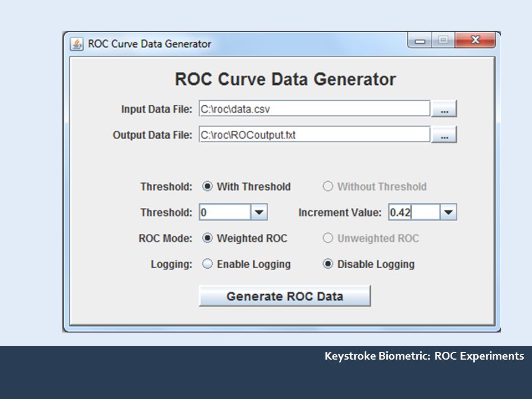Click the Output Data File label
This screenshot has height=399, width=532.
[152, 135]
